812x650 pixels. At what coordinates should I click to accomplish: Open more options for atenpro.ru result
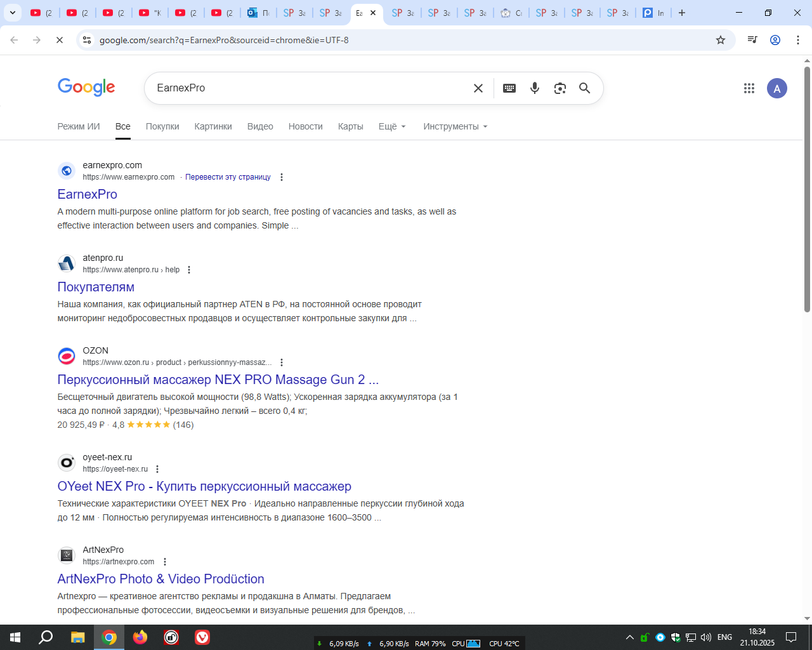click(x=189, y=270)
